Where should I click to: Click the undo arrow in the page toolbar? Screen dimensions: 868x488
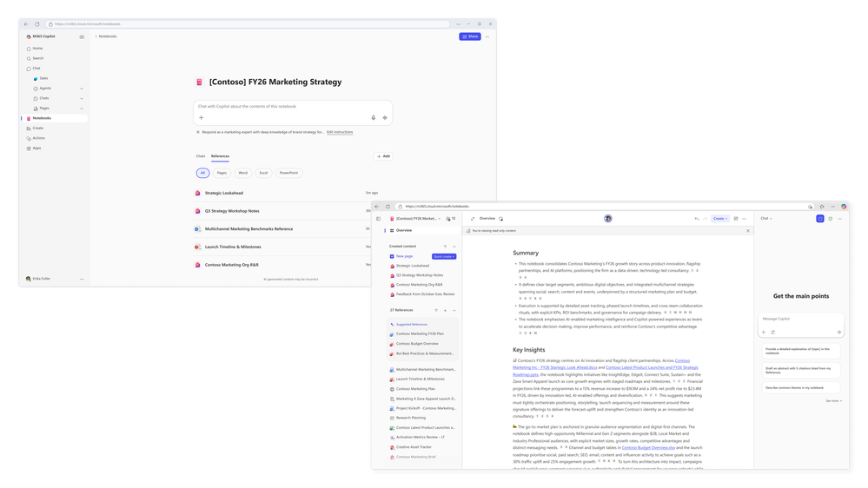pyautogui.click(x=696, y=219)
